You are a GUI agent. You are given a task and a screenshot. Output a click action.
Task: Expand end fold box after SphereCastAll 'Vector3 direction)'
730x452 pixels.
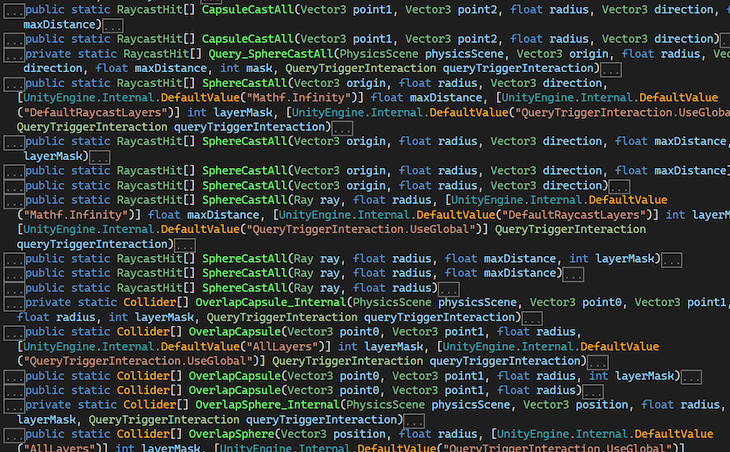pos(619,187)
